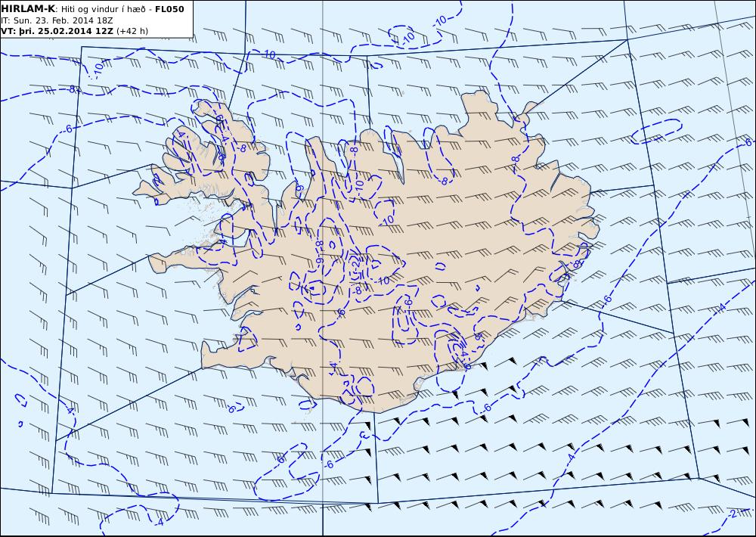Click the FL050 flight level label
The image size is (756, 537).
coord(169,9)
